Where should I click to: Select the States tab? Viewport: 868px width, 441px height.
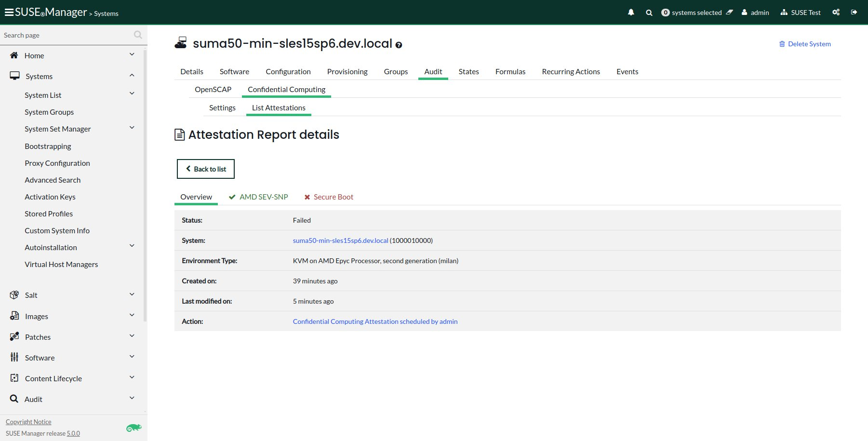(x=468, y=71)
